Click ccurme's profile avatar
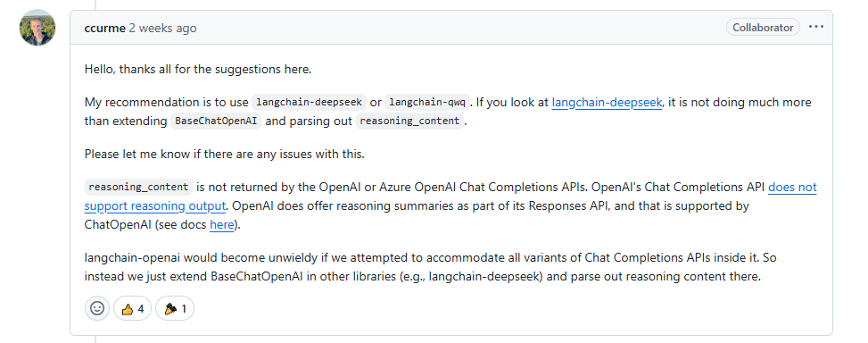Image resolution: width=868 pixels, height=343 pixels. pos(37,28)
